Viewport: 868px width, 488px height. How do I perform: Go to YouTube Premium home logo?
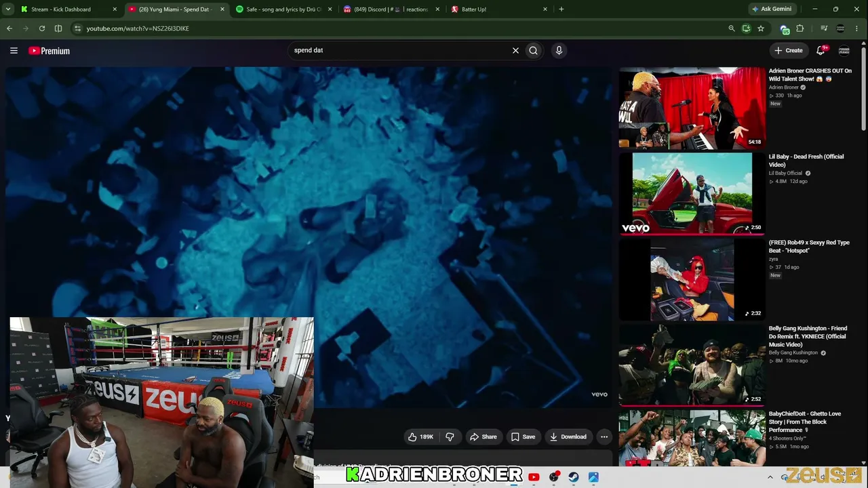[49, 51]
